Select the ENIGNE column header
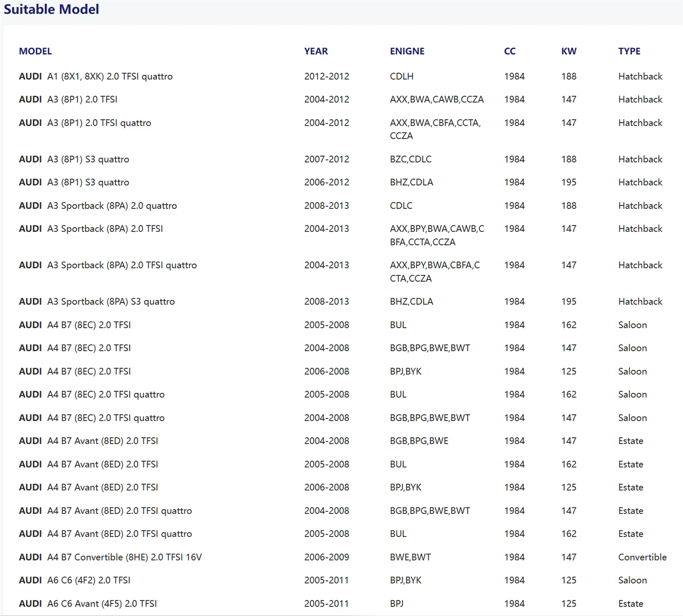This screenshot has height=616, width=683. [407, 51]
